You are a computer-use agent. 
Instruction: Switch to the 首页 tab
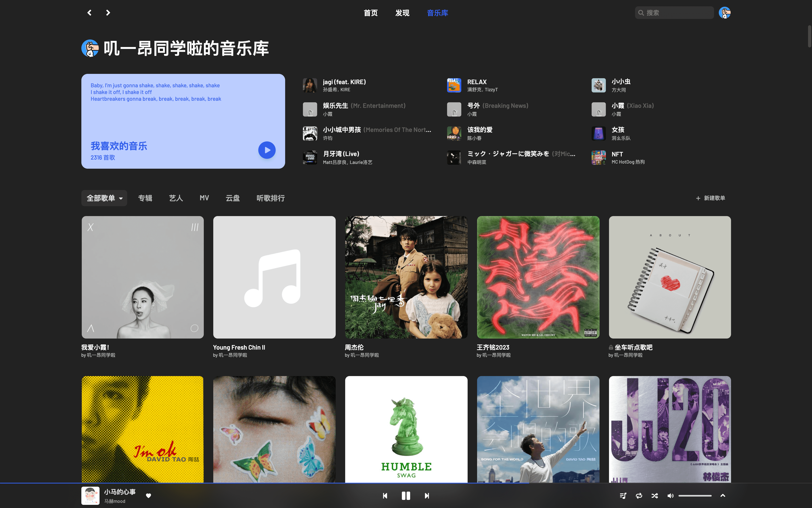[x=370, y=13]
